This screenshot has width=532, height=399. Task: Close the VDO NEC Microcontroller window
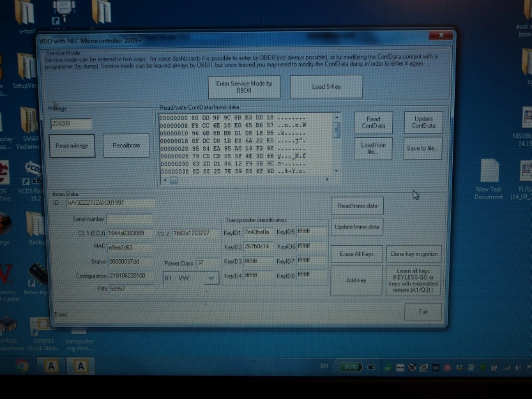441,35
